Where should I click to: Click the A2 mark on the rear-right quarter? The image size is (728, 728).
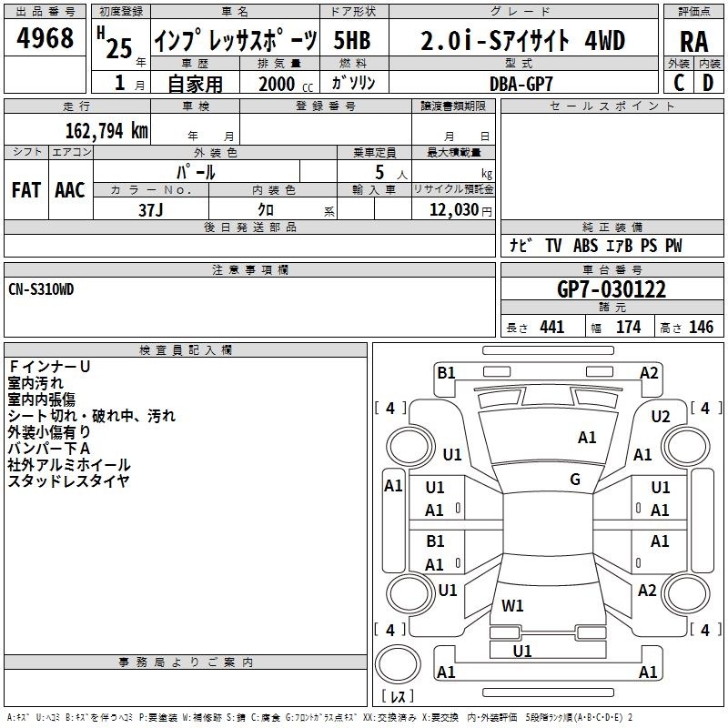click(647, 591)
